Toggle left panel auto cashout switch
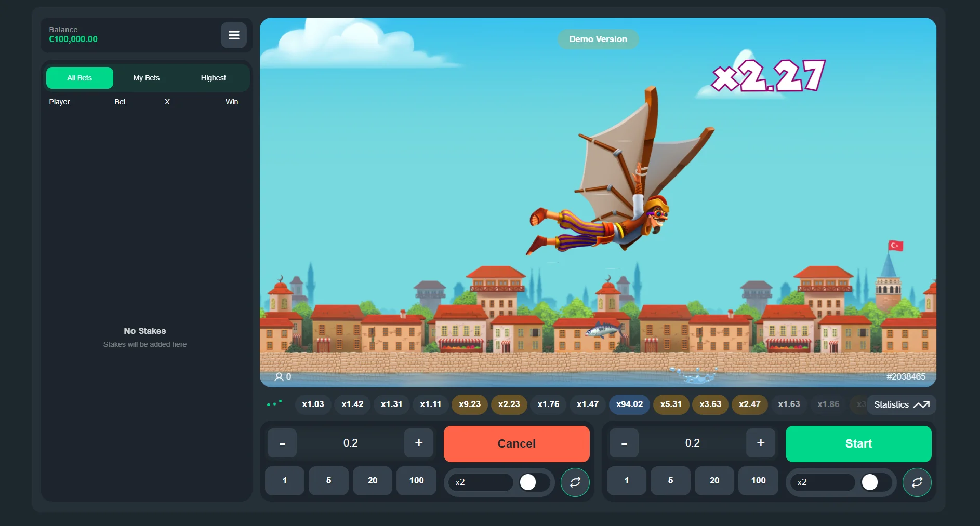The width and height of the screenshot is (980, 526). coord(534,482)
